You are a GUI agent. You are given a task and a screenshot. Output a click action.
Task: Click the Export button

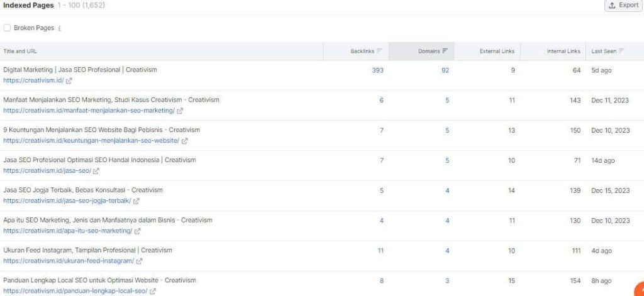pyautogui.click(x=623, y=5)
